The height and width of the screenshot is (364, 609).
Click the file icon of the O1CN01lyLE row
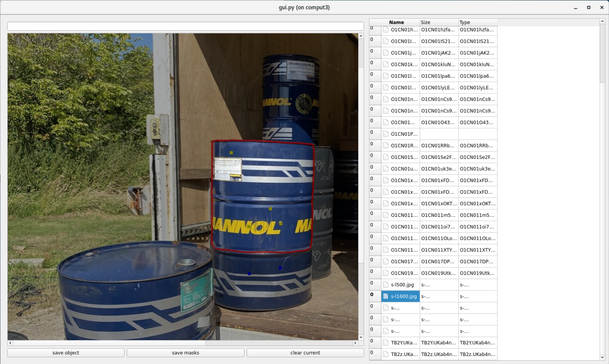pos(386,88)
